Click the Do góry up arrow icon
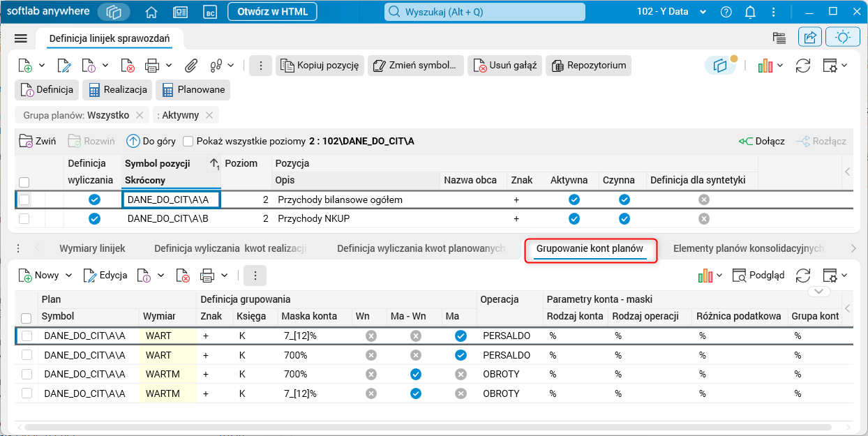This screenshot has height=436, width=868. point(133,141)
